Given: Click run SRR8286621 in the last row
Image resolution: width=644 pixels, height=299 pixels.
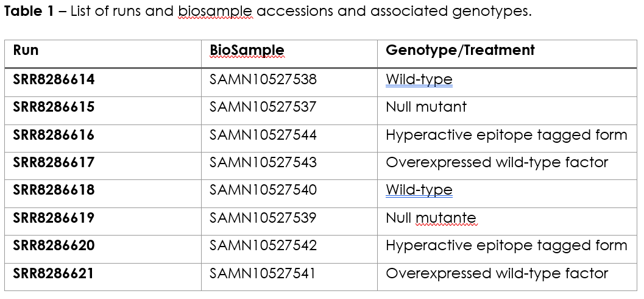Looking at the screenshot, I should [54, 273].
